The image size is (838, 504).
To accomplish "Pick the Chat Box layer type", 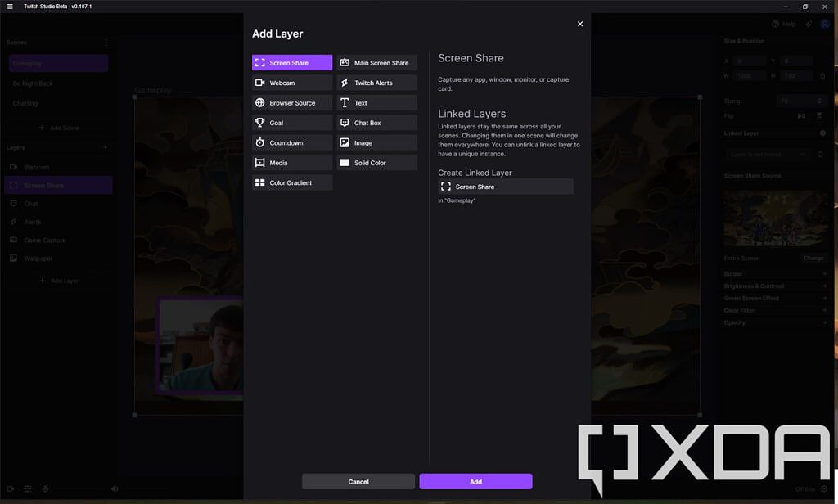I will [376, 123].
